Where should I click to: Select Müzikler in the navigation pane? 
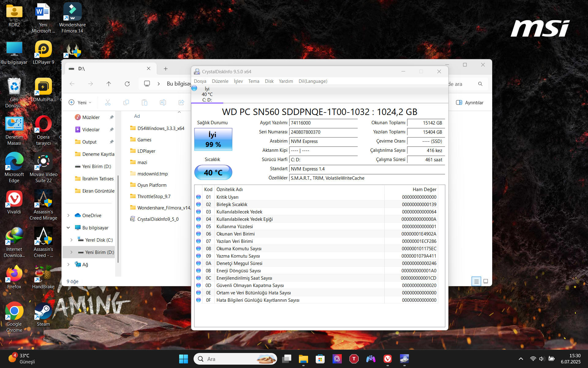pyautogui.click(x=91, y=117)
